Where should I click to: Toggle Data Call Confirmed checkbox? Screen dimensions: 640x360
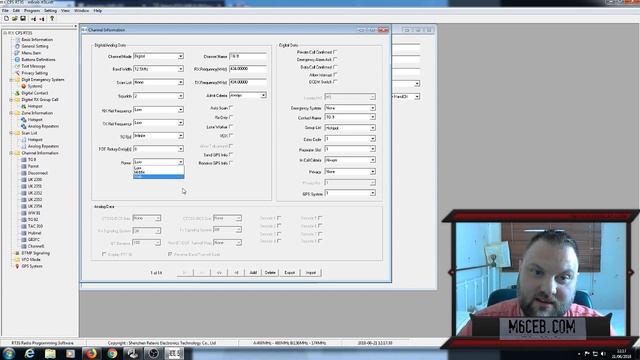[x=335, y=67]
